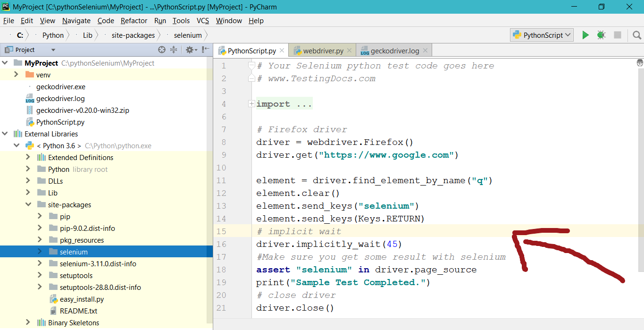Expand the venv folder
Image resolution: width=644 pixels, height=330 pixels.
(16, 75)
